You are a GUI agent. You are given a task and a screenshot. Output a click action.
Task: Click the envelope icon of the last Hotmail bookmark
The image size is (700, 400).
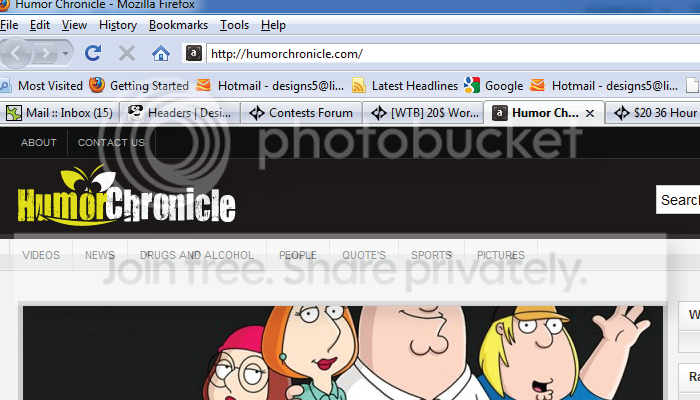pos(537,85)
